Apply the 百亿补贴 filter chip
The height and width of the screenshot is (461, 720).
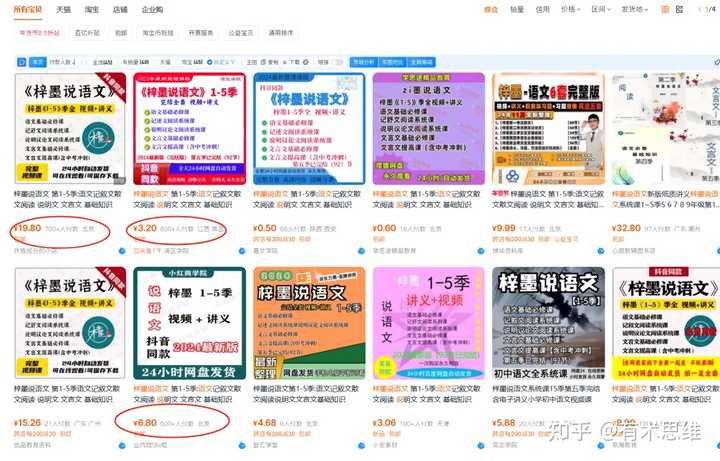pyautogui.click(x=87, y=33)
